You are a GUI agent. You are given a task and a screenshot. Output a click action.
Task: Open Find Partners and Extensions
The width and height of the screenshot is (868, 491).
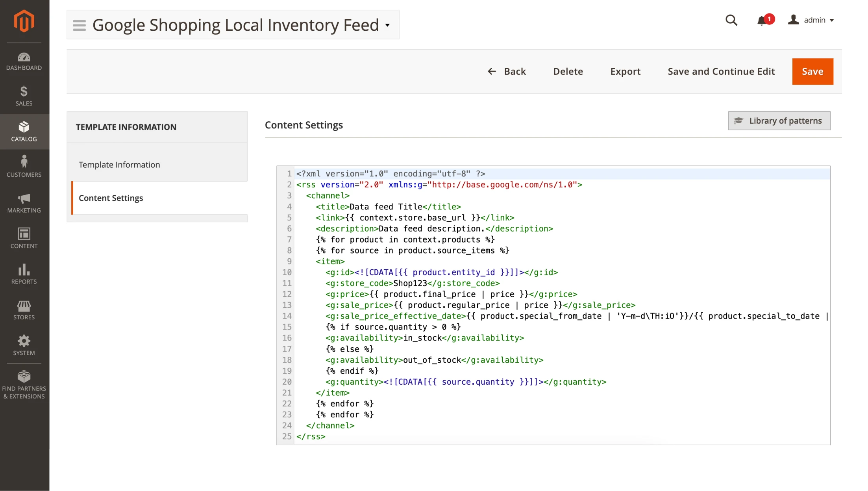24,385
